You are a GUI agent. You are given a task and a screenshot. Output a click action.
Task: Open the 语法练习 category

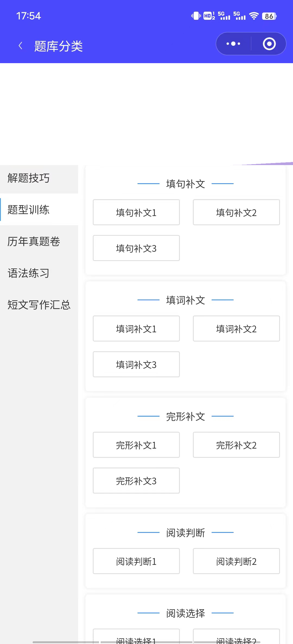[39, 273]
